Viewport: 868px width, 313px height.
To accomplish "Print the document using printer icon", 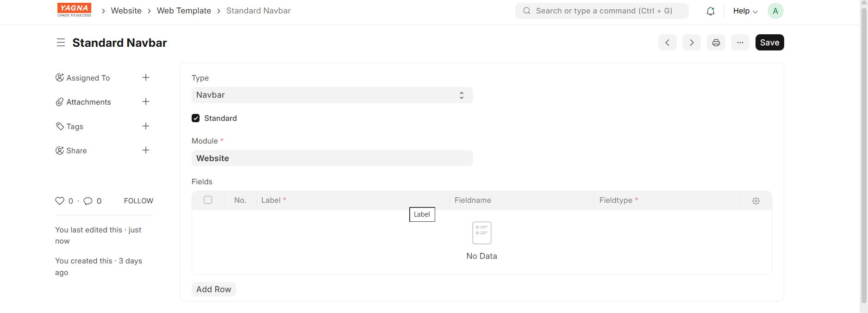I will pyautogui.click(x=716, y=43).
